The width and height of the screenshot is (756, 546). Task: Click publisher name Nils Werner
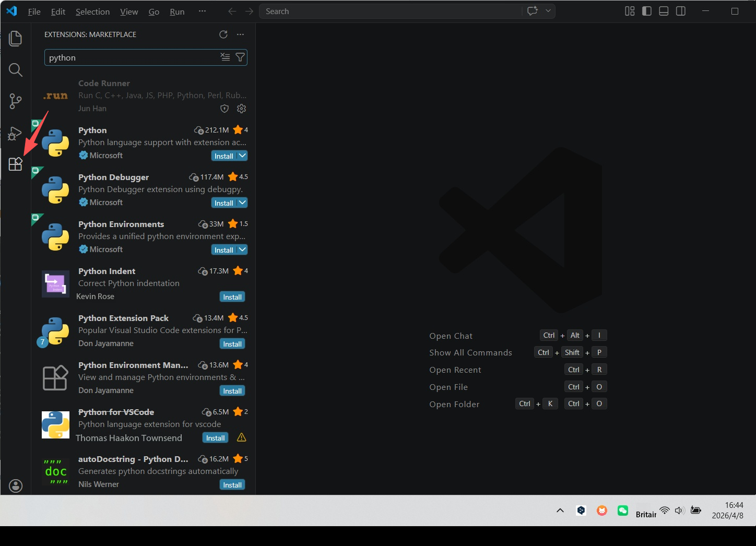99,484
